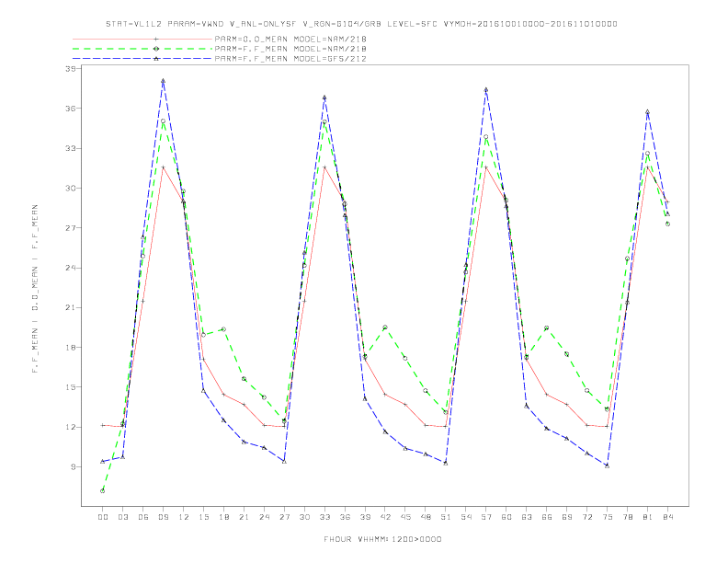Screen dimensions: 728x563
Task: Click green NAM circle marker at hour 18
Action: [x=223, y=329]
